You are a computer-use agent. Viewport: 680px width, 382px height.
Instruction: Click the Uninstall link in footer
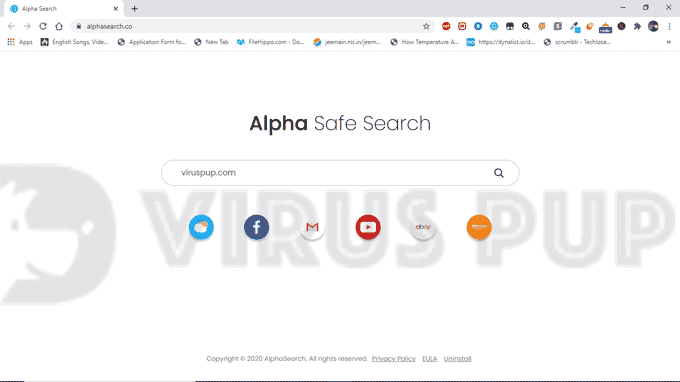pyautogui.click(x=457, y=359)
